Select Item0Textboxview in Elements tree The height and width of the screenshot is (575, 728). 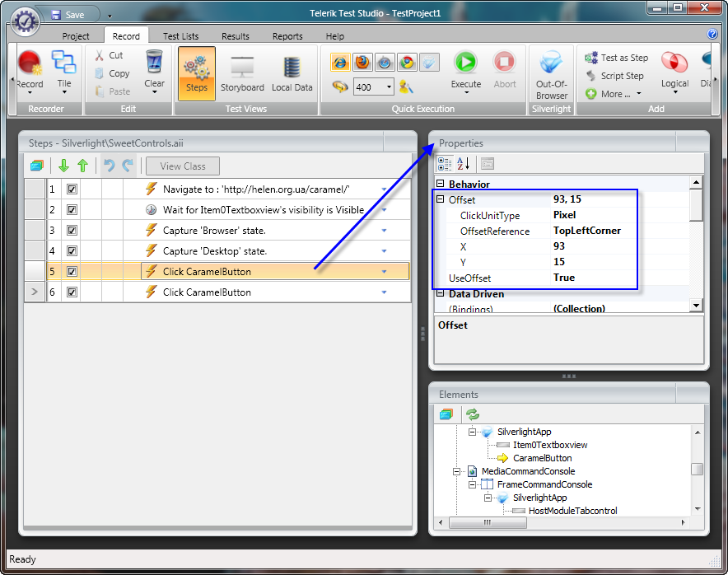pyautogui.click(x=550, y=445)
